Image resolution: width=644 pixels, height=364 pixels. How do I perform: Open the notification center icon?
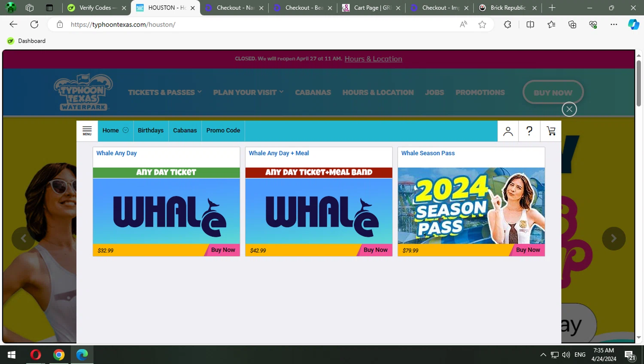pos(630,355)
